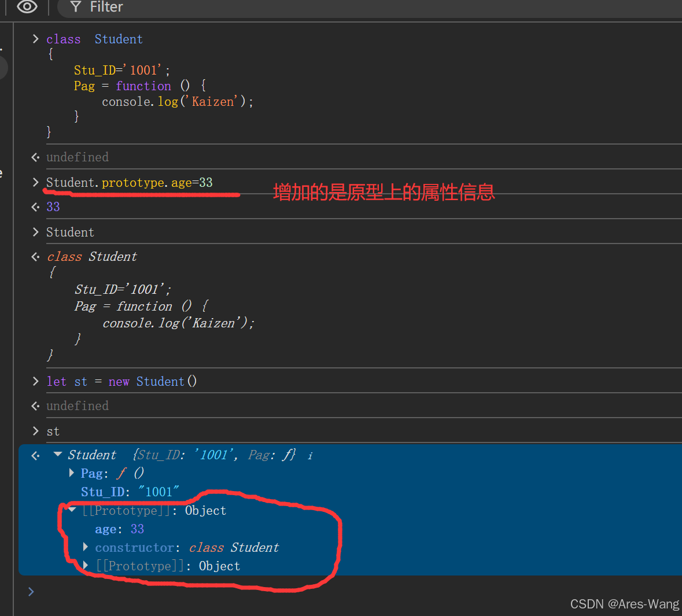Collapse the first [[Prototype]]: Object node
The image size is (682, 616).
(x=72, y=510)
